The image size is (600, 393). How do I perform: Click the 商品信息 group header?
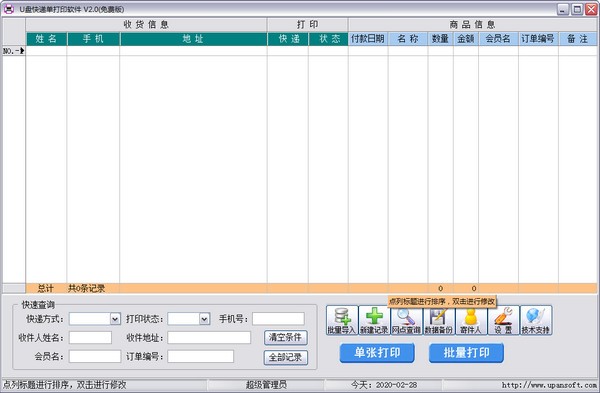pyautogui.click(x=473, y=24)
